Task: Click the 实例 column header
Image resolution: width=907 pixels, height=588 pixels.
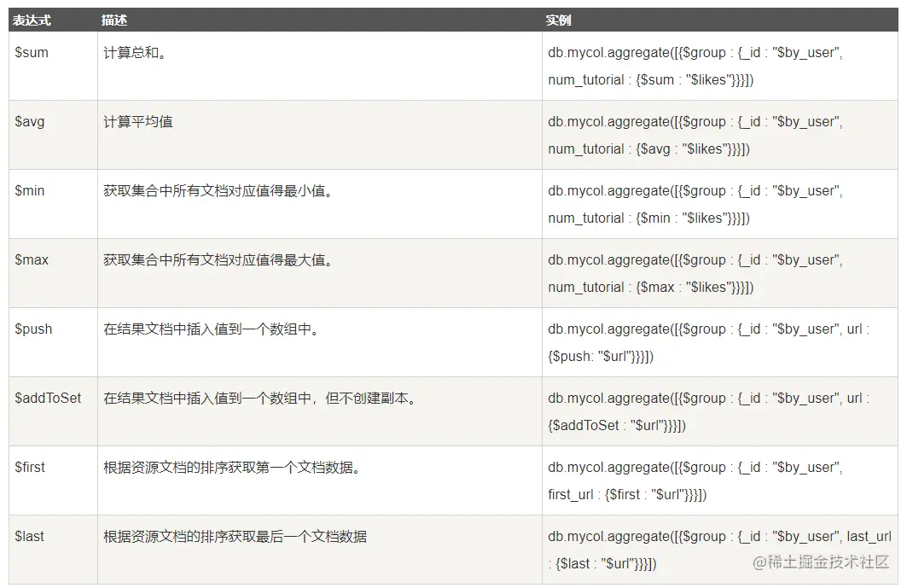Action: [x=558, y=20]
